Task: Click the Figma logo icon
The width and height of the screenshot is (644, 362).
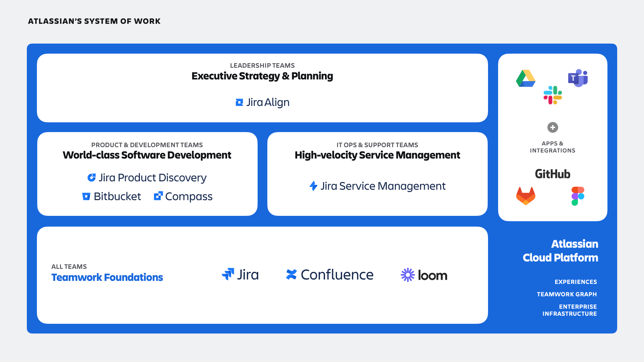Action: pos(578,196)
